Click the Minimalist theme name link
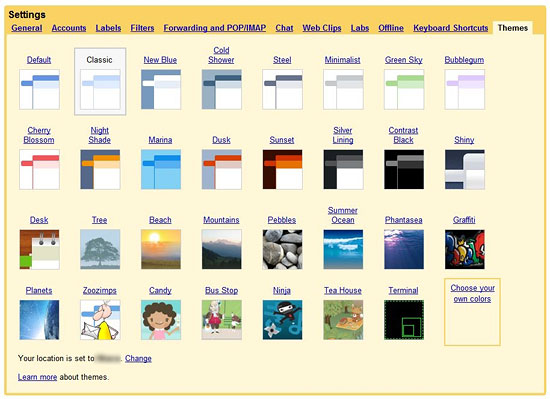The width and height of the screenshot is (550, 399). [343, 60]
